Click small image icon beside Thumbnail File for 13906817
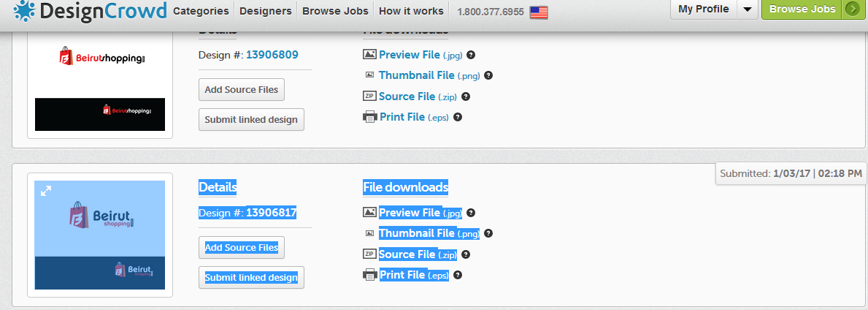The image size is (868, 310). coord(370,233)
